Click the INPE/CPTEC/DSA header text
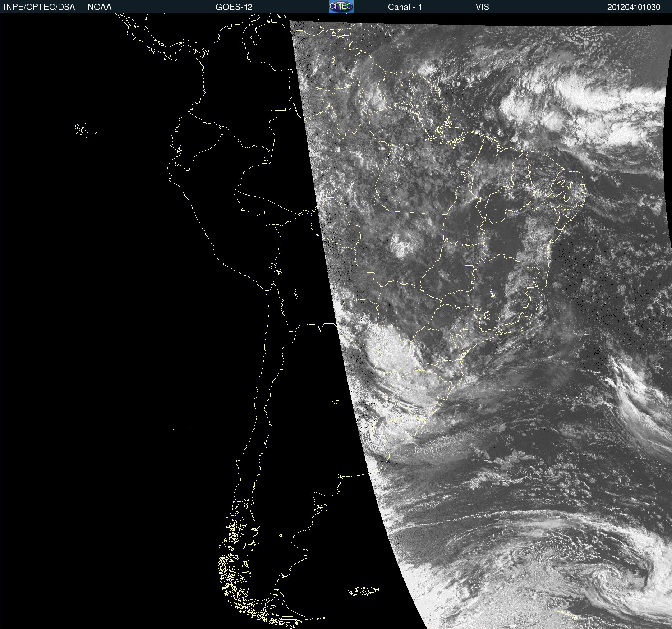The width and height of the screenshot is (672, 629). (x=39, y=7)
